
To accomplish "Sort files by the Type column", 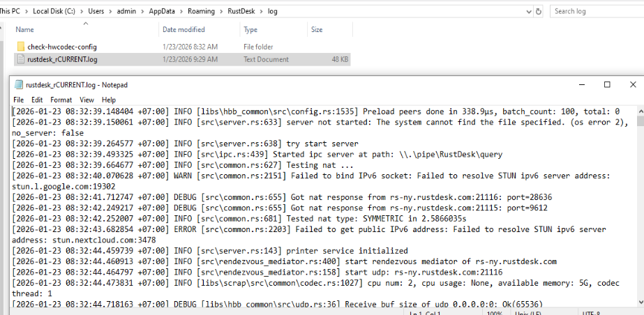I will pos(250,29).
